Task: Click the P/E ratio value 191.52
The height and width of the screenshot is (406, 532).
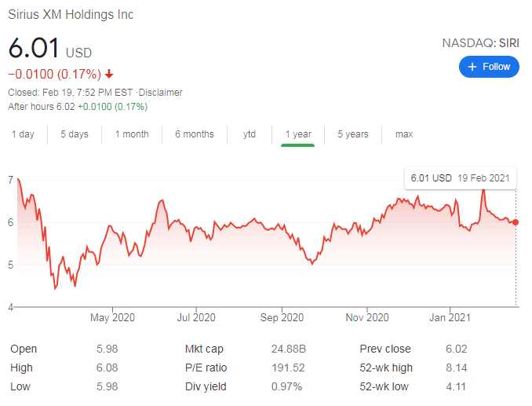Action: [288, 368]
